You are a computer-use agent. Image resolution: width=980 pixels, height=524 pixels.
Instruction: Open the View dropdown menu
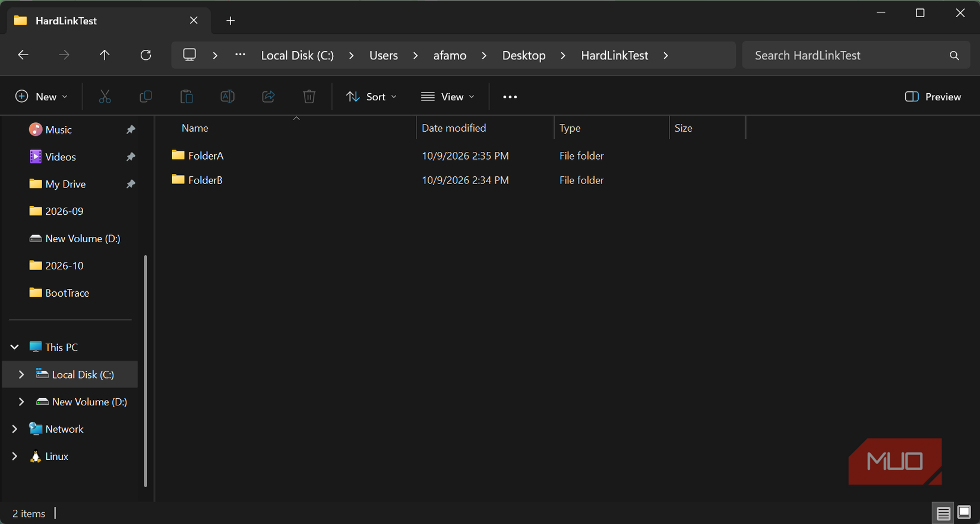[x=448, y=97]
